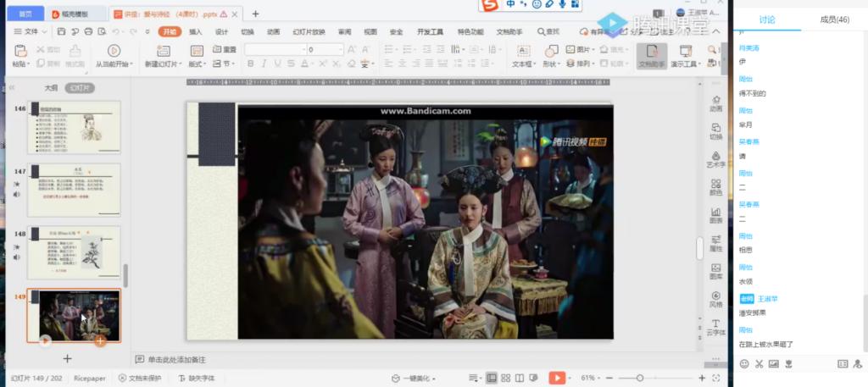Open the Document Helper (文档助手) ribbon button
868x387 pixels.
(652, 57)
